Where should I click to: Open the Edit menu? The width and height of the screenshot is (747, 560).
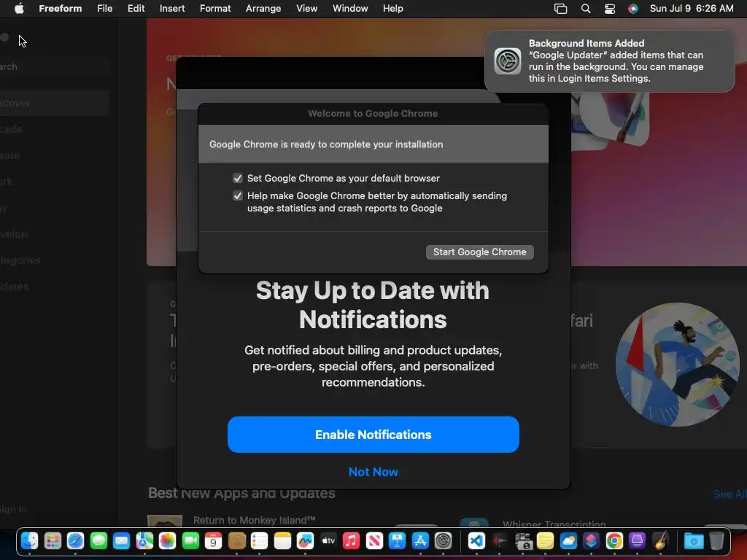tap(136, 9)
